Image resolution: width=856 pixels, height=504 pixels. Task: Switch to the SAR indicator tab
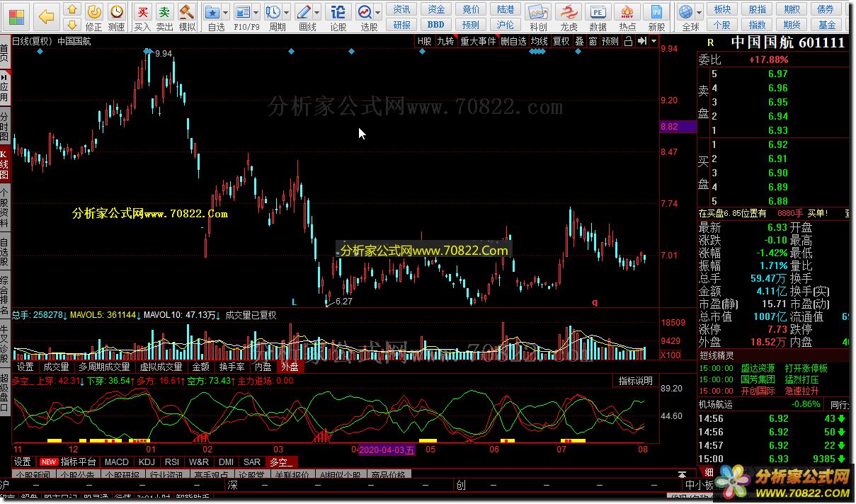tap(251, 462)
